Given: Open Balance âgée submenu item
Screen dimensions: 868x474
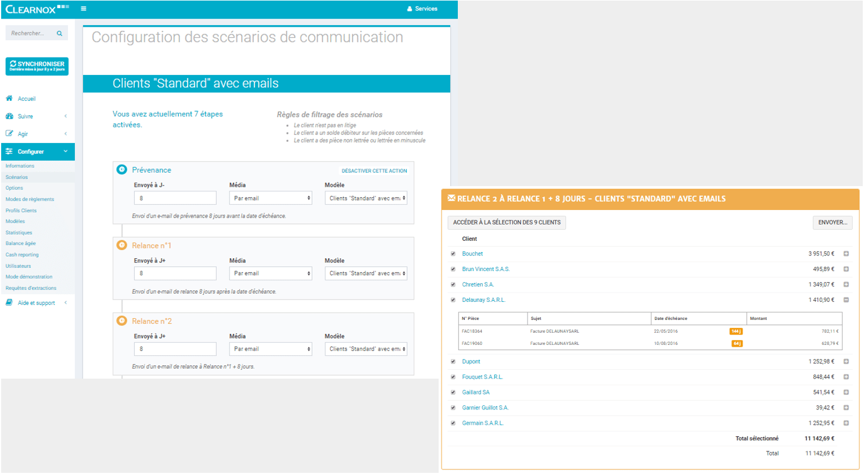Looking at the screenshot, I should click(x=21, y=243).
